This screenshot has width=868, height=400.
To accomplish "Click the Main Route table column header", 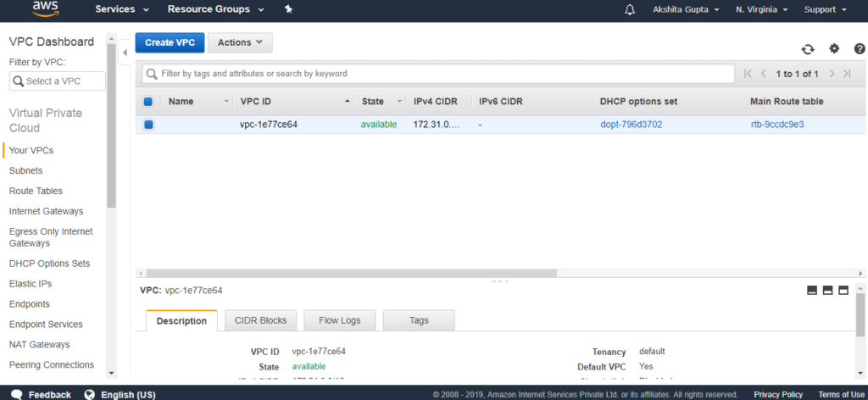I will [x=787, y=102].
